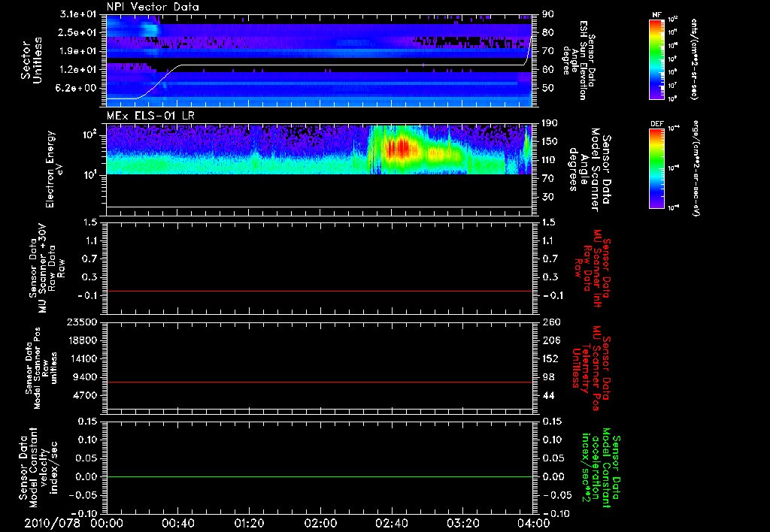Click the '60' sun elevation axis value

(547, 70)
